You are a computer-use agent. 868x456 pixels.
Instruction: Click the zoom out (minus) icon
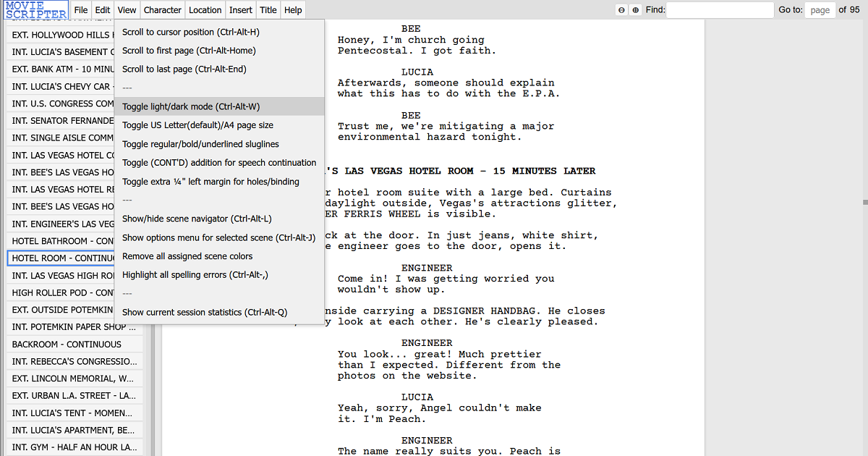click(621, 10)
